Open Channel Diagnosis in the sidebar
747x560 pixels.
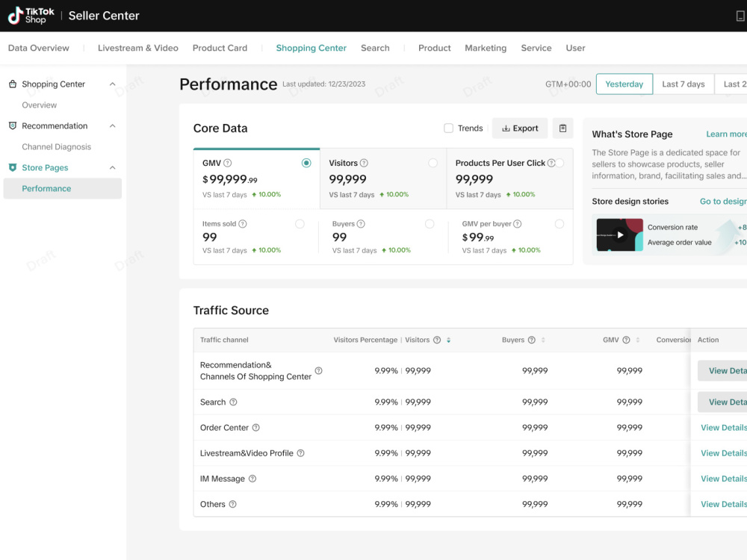click(x=56, y=146)
